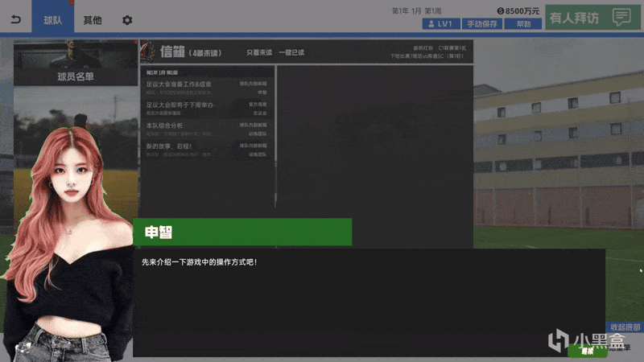Image resolution: width=644 pixels, height=362 pixels.
Task: Open the mail 足议大会即将于下周举办
Action: coord(207,109)
